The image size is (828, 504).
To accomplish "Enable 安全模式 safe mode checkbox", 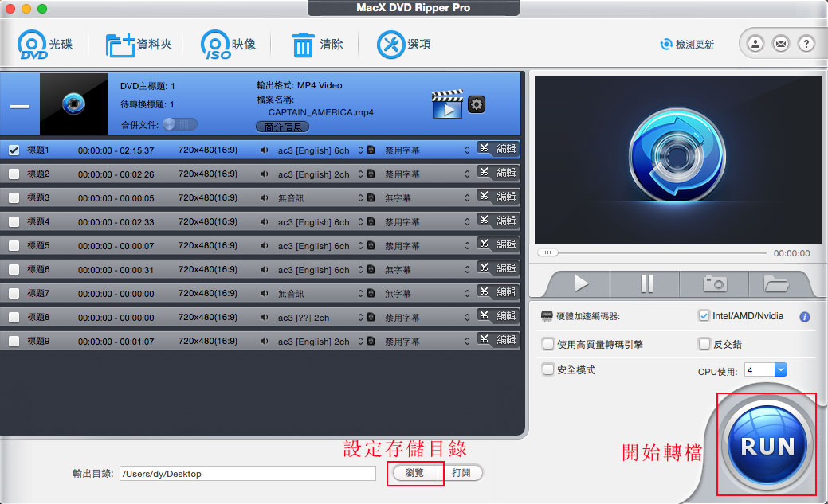I will tap(548, 369).
